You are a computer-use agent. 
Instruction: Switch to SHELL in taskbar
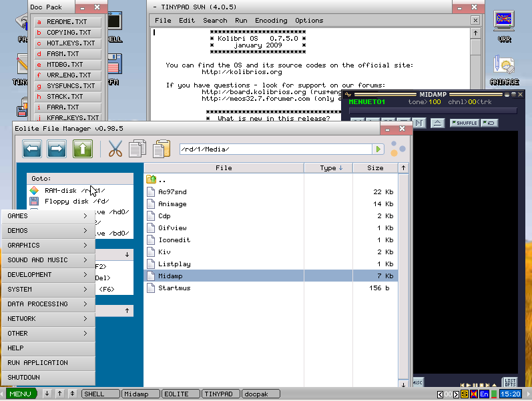(101, 394)
